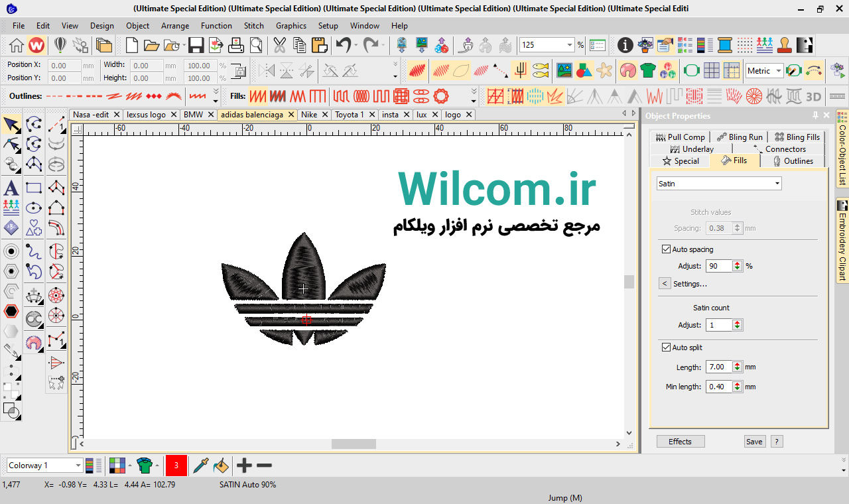Open the Undo history dropdown arrow
The height and width of the screenshot is (504, 849).
(356, 45)
